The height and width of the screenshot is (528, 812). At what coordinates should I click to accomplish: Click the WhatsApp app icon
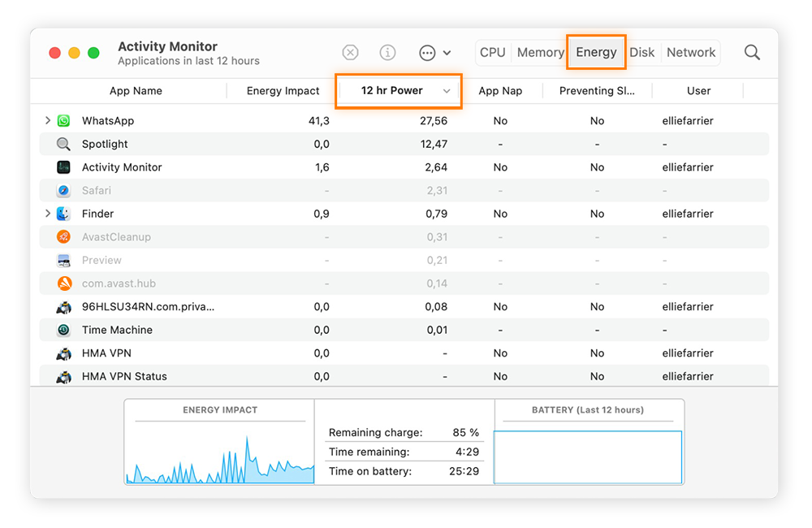pos(63,120)
